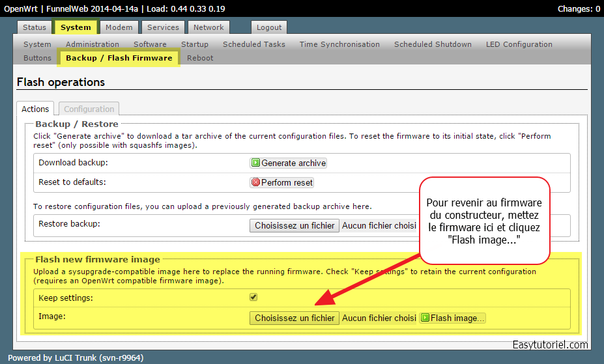
Task: Go to the Buttons submenu
Action: (x=37, y=58)
